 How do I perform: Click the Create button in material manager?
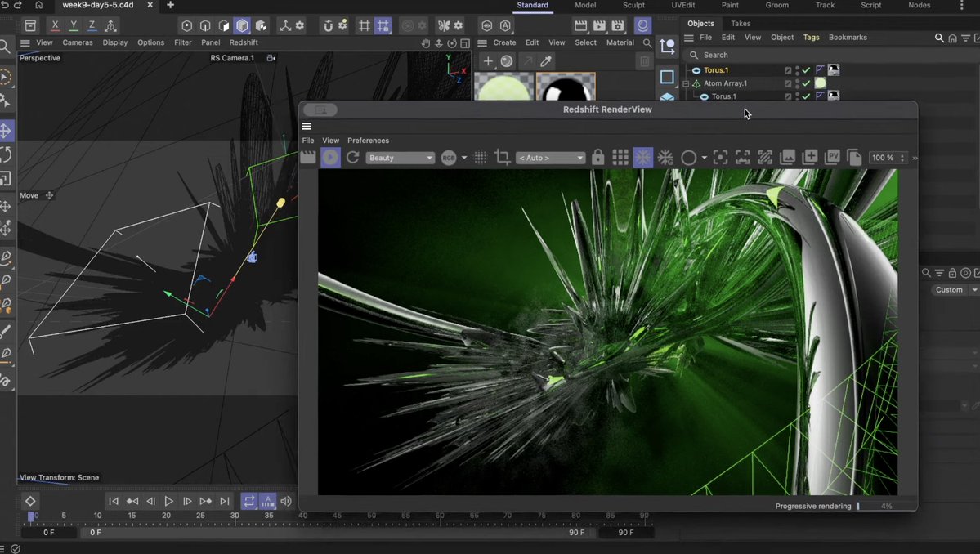click(504, 42)
